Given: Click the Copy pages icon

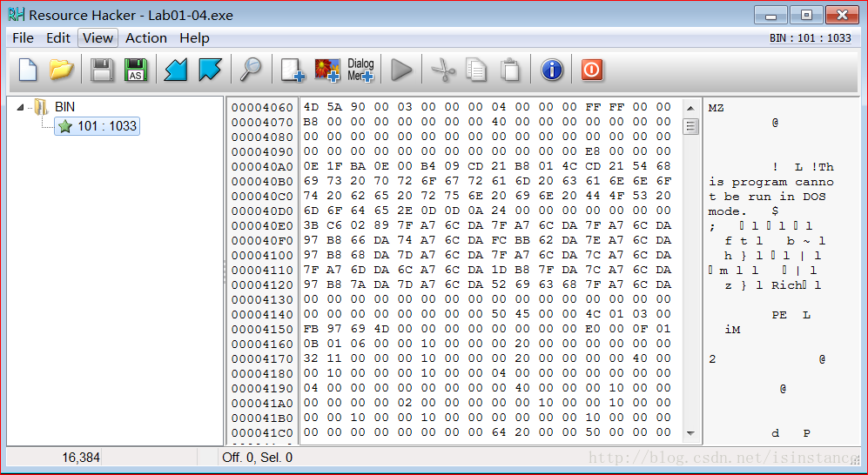Looking at the screenshot, I should click(x=476, y=70).
